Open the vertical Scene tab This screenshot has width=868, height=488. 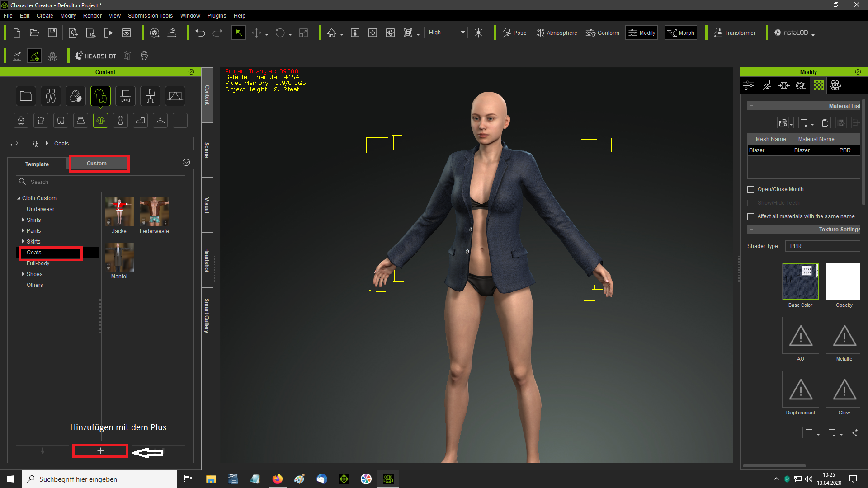click(207, 150)
